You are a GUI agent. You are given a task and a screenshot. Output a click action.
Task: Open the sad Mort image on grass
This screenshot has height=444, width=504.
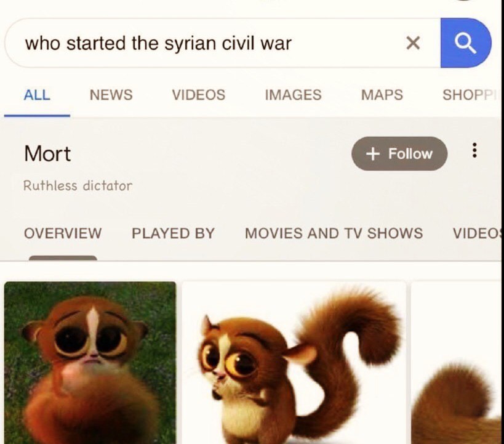tap(90, 363)
